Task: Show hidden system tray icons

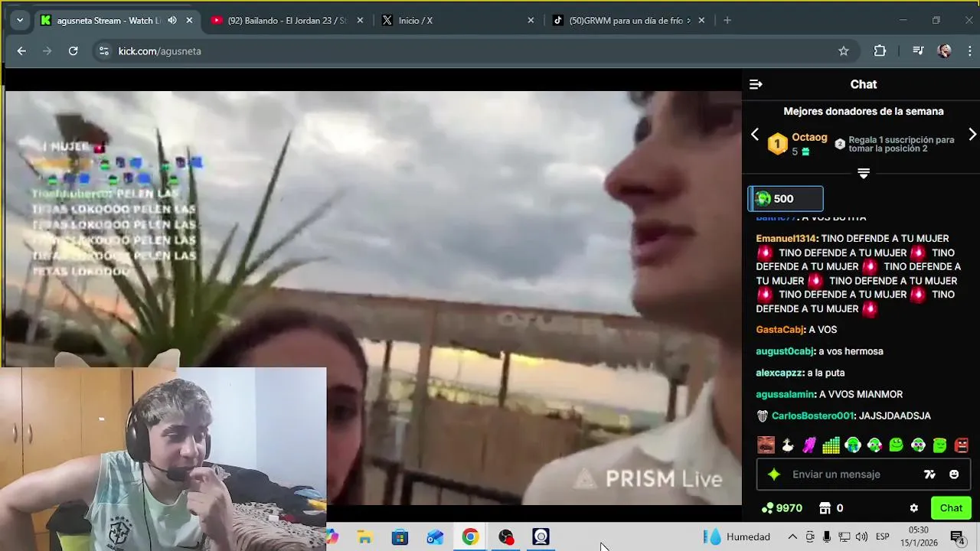Action: [792, 537]
